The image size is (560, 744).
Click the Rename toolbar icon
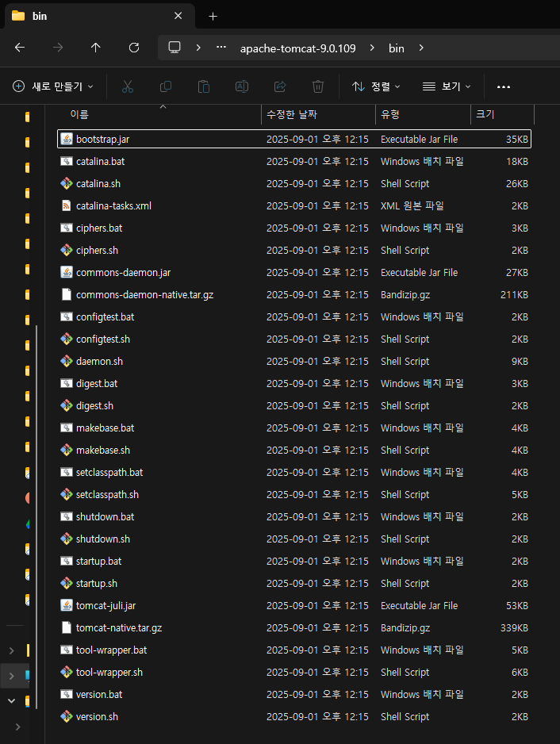pyautogui.click(x=242, y=86)
